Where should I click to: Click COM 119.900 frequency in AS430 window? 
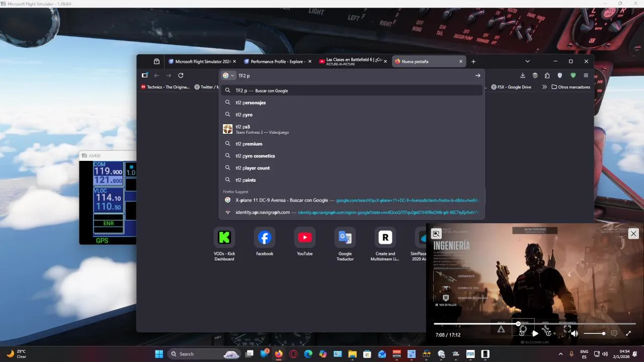point(109,171)
